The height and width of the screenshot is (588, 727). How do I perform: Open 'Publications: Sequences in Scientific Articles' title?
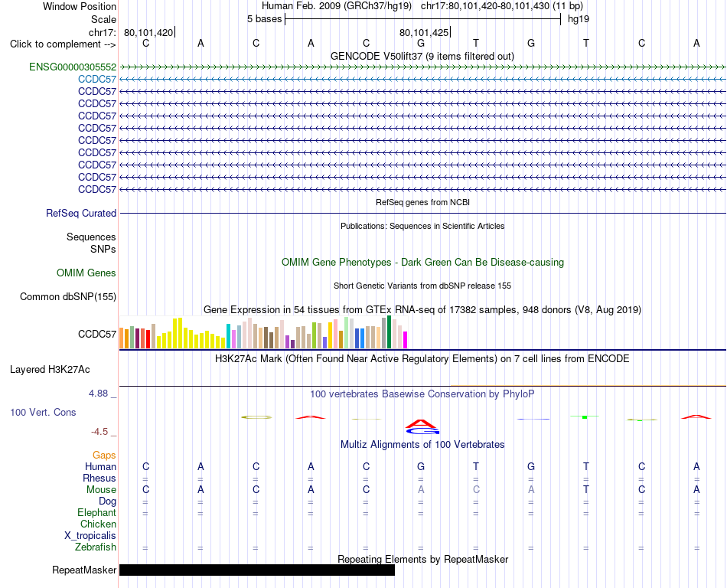click(x=422, y=226)
